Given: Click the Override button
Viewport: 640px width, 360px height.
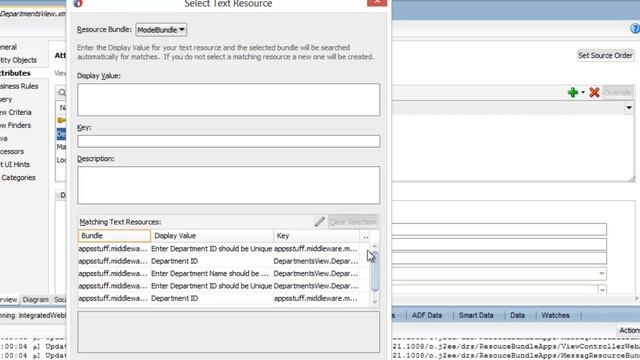Looking at the screenshot, I should pyautogui.click(x=617, y=92).
